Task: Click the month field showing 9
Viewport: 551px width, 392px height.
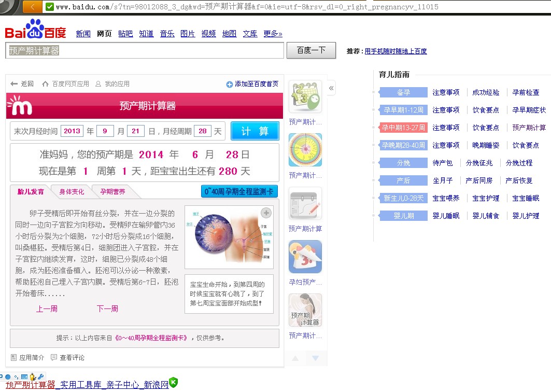Action: click(105, 131)
